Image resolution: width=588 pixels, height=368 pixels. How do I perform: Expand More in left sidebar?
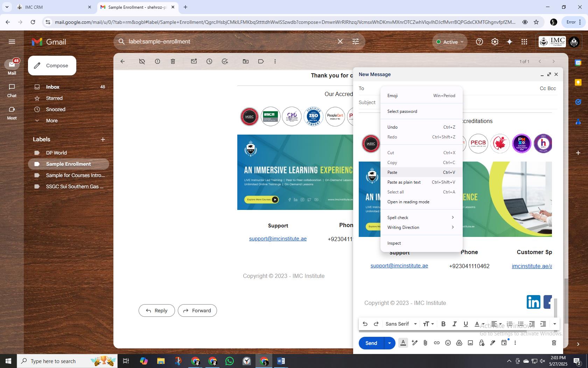pos(52,121)
